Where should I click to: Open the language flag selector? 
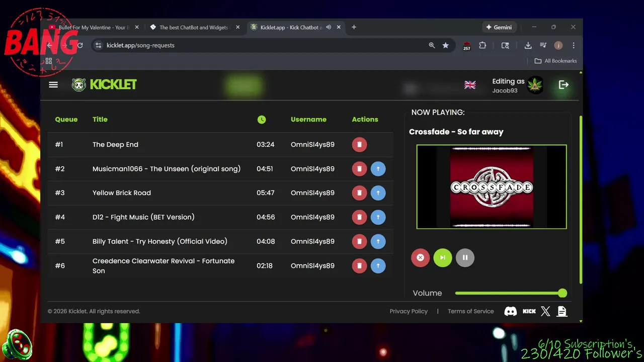click(x=470, y=85)
